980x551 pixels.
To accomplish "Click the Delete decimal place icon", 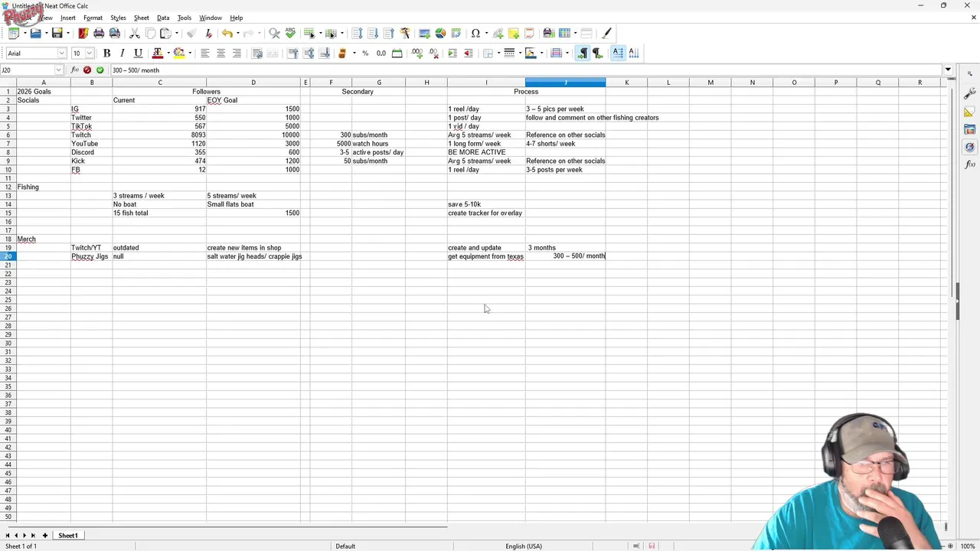I will pos(432,53).
